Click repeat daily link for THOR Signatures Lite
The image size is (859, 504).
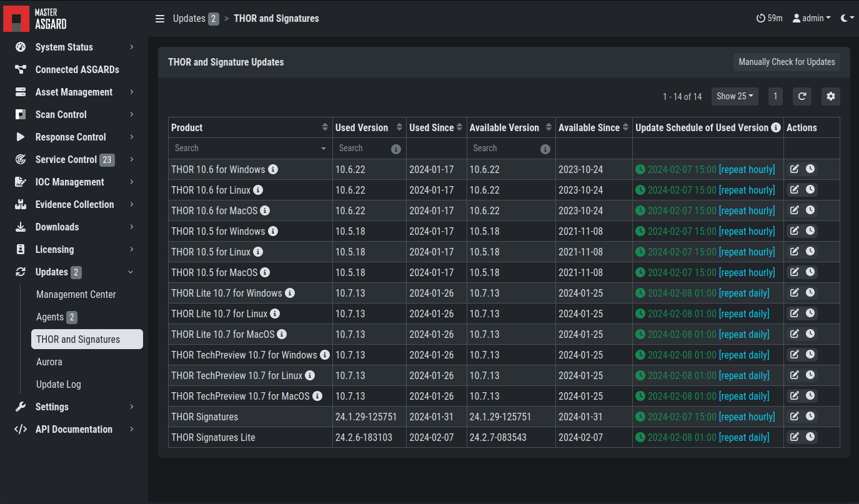click(744, 437)
